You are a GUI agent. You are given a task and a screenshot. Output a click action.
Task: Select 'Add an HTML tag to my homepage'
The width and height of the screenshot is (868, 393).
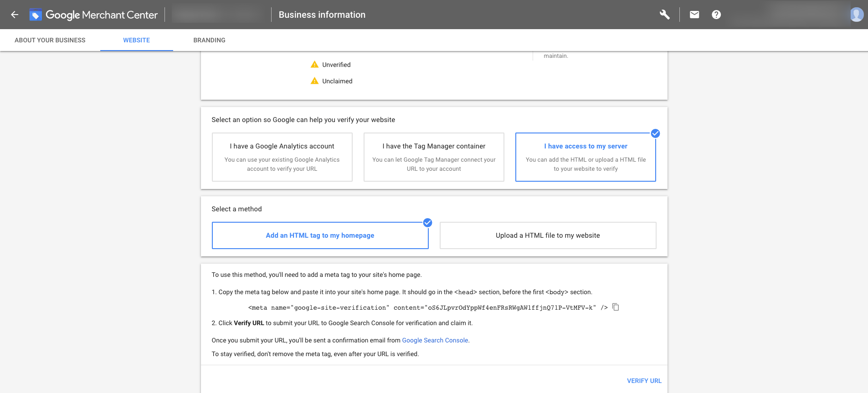320,235
